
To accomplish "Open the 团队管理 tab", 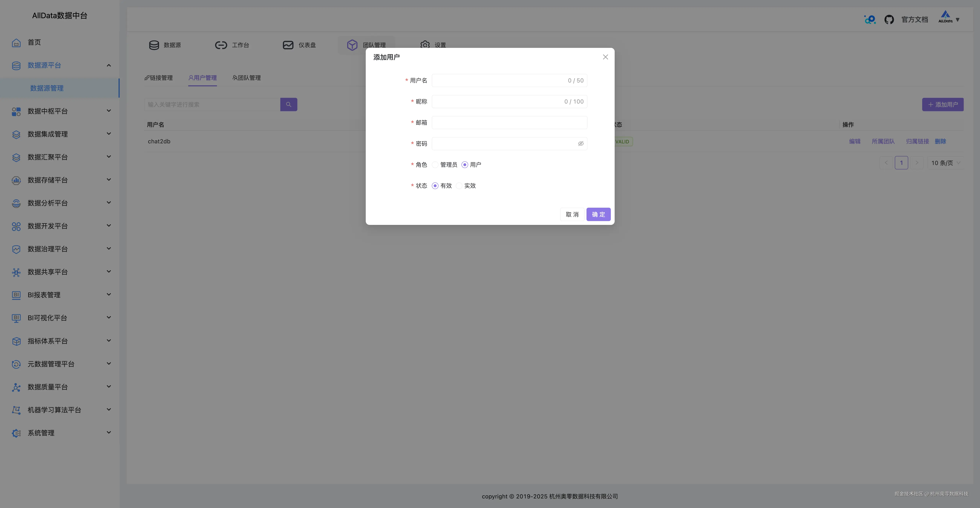I will click(246, 78).
